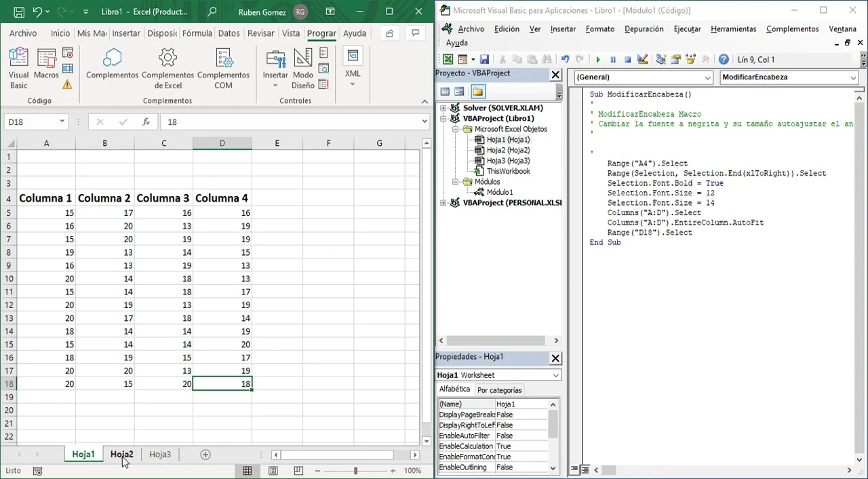The image size is (868, 479).
Task: Select the Columna 3 header cell
Action: (x=163, y=198)
